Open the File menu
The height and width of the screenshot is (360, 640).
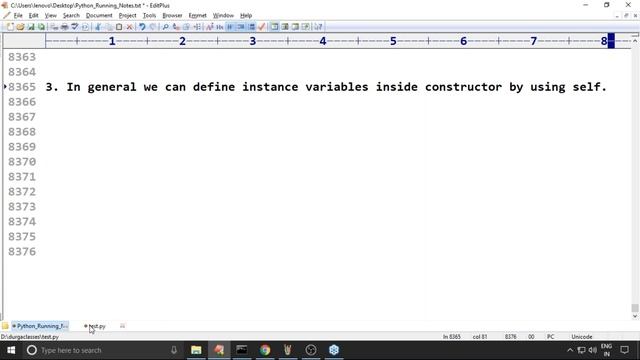[x=18, y=16]
